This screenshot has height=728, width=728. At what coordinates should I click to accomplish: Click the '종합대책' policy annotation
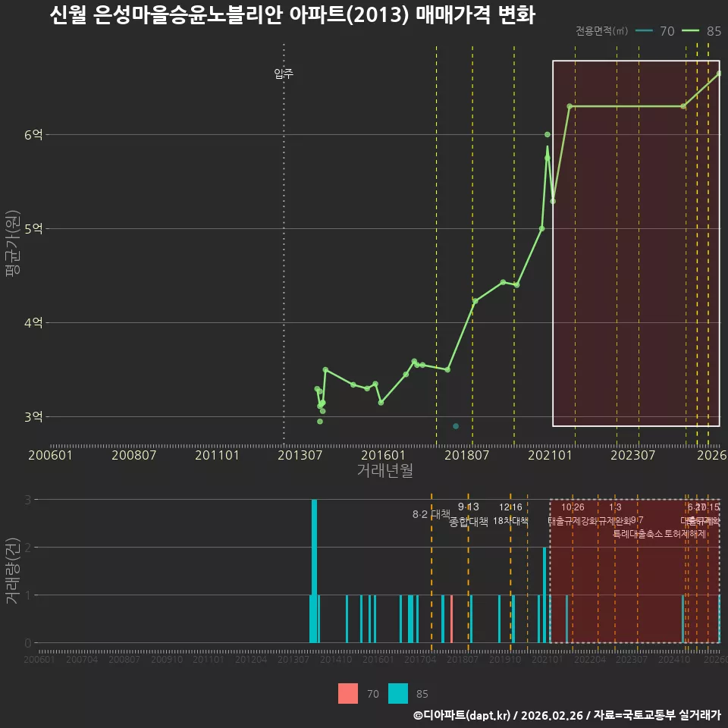click(x=469, y=522)
